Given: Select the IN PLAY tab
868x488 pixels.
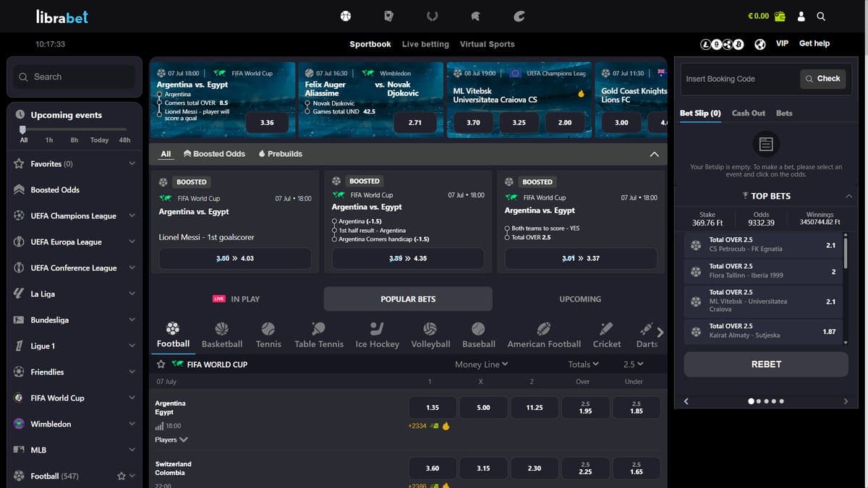Looking at the screenshot, I should pyautogui.click(x=236, y=299).
